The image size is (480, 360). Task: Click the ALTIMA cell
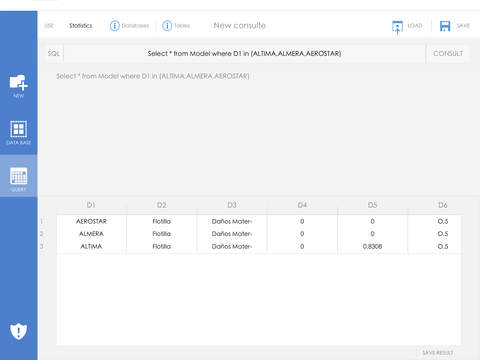91,246
